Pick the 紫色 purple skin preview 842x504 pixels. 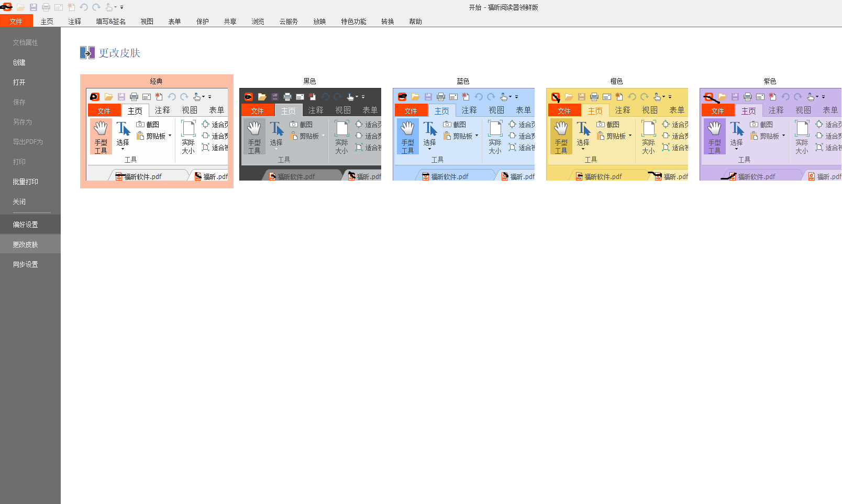coord(770,133)
